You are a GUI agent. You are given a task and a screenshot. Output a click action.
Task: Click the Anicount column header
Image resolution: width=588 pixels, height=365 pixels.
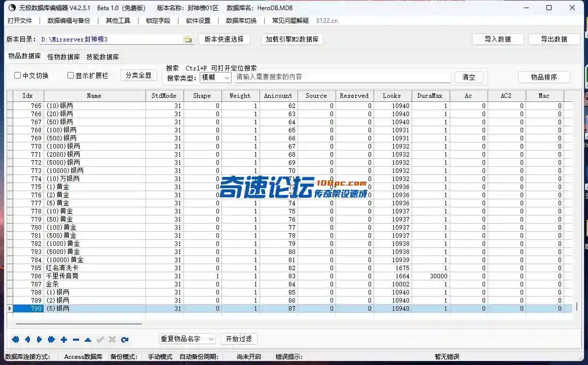click(x=279, y=96)
